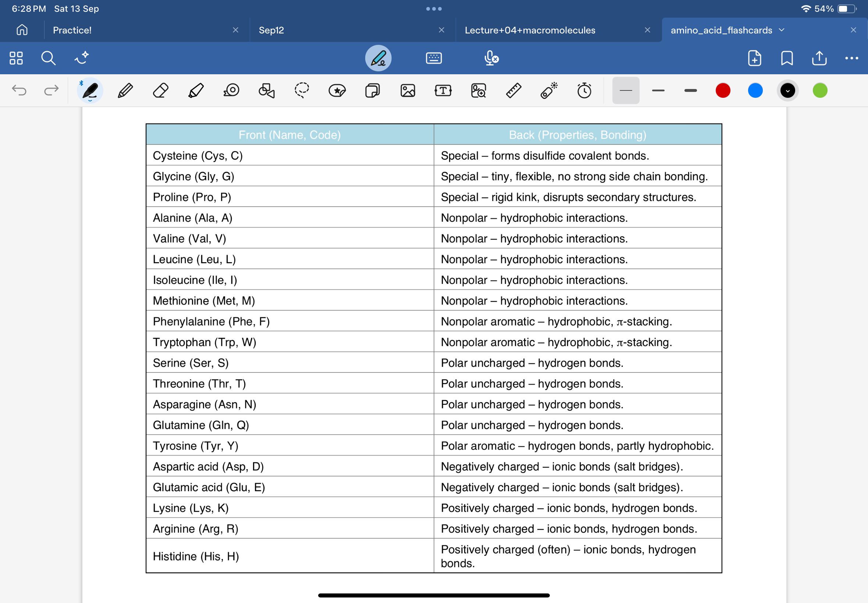Select the fountain pen tool

(90, 90)
